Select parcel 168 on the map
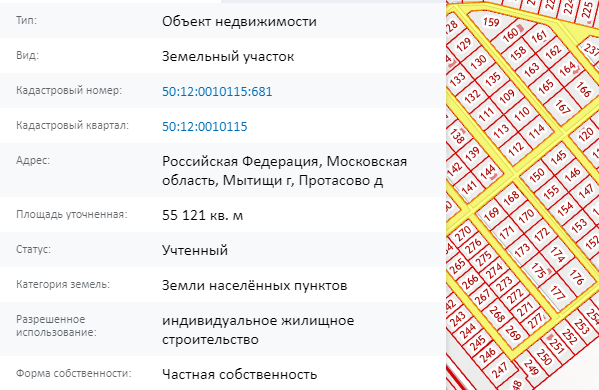Screen dimensions: 599x390 511,197
